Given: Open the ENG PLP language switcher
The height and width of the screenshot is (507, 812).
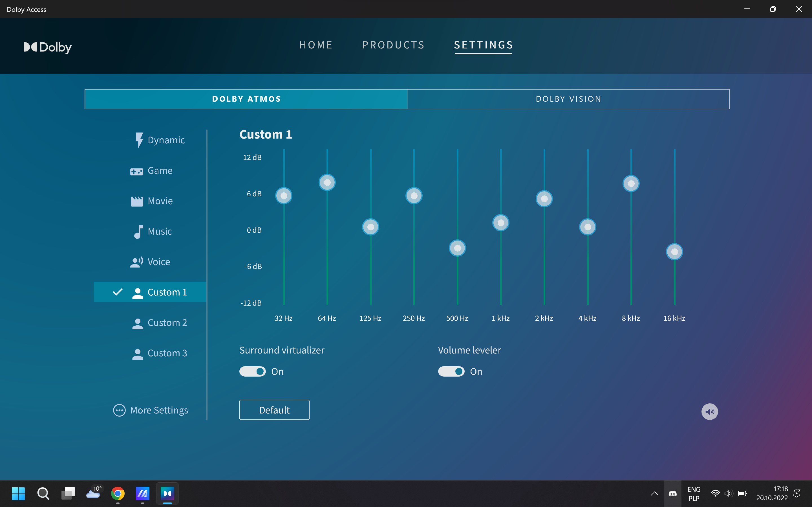Looking at the screenshot, I should (694, 493).
